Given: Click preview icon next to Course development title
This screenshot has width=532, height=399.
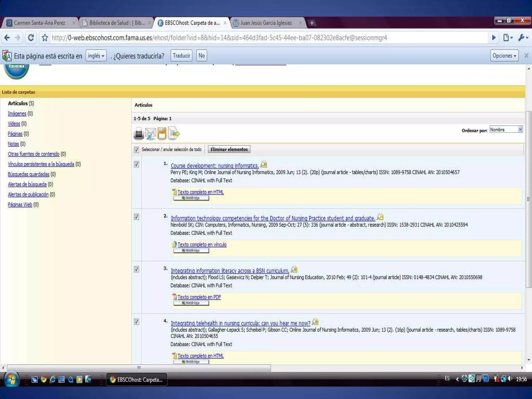Looking at the screenshot, I should tap(264, 164).
